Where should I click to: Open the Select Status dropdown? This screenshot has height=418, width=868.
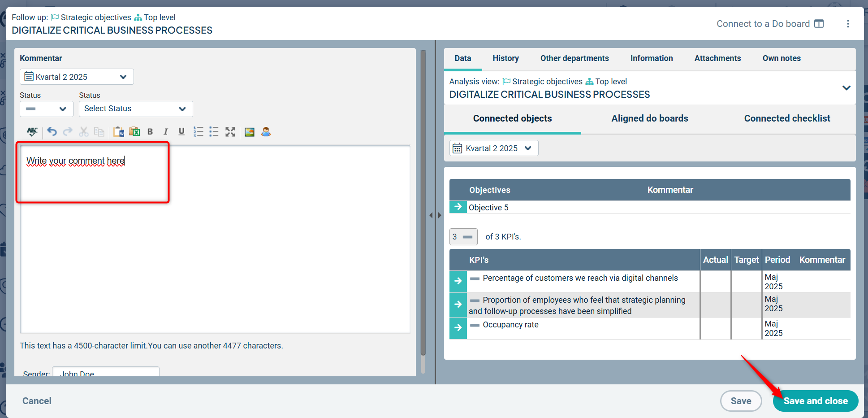point(136,109)
